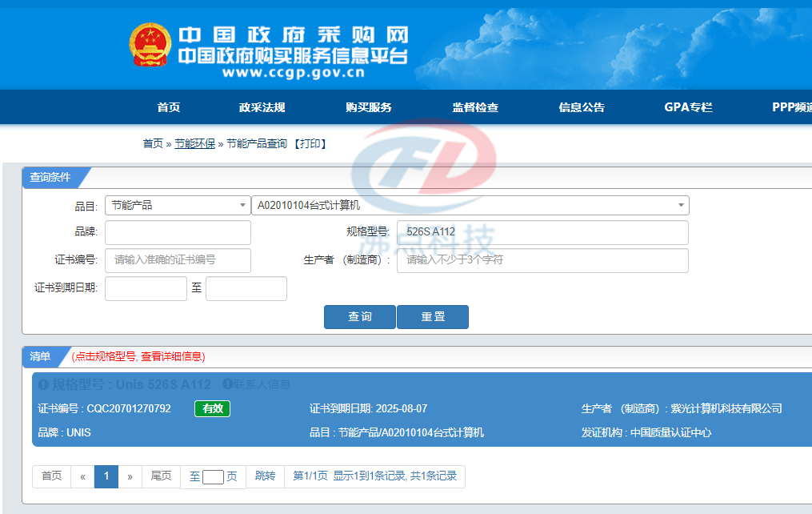Click the 重置 reset button

[x=433, y=316]
